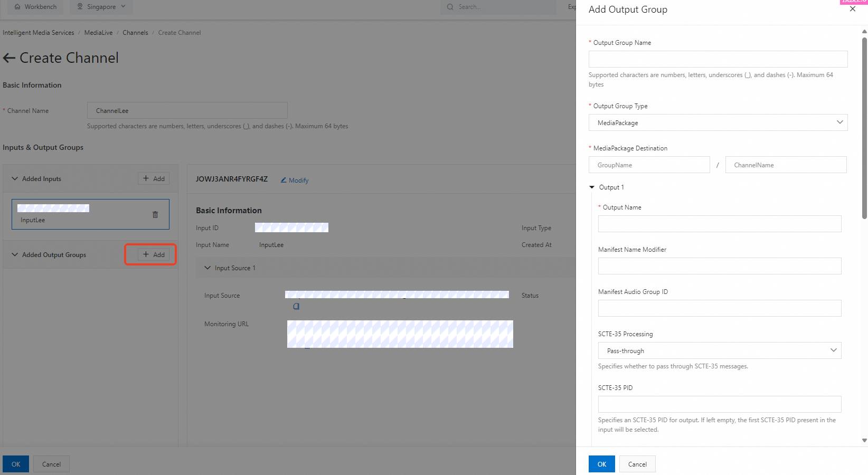Collapse the Input Source 1 section
The width and height of the screenshot is (868, 475).
207,268
